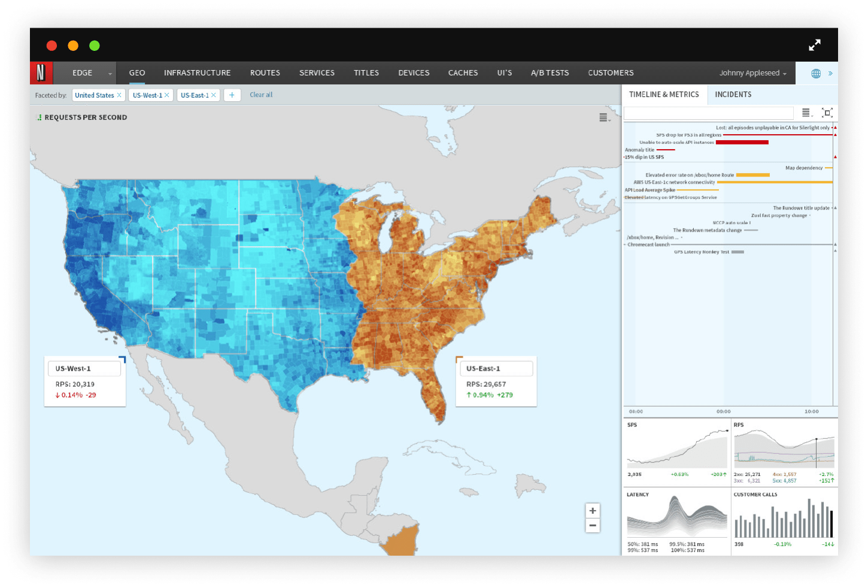Remove the US-East-1 facet filter
Viewport: 868px width, 588px height.
click(x=214, y=95)
